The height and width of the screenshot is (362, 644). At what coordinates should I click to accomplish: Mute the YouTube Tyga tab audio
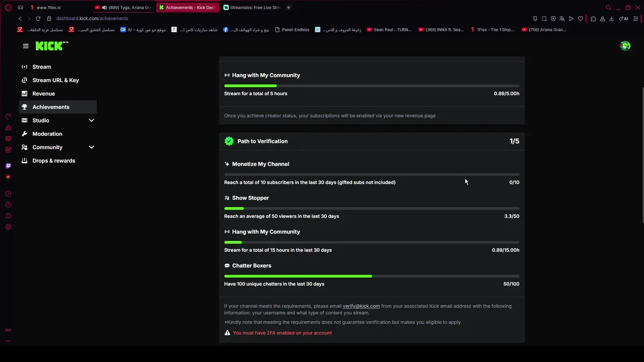104,8
